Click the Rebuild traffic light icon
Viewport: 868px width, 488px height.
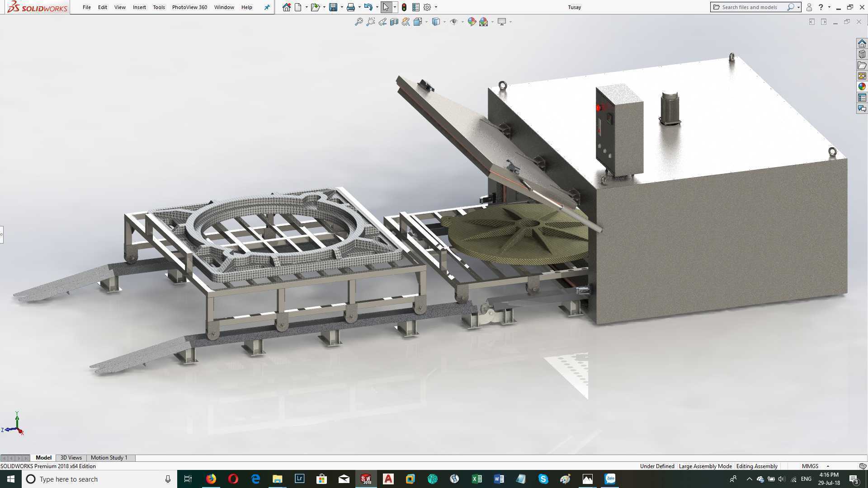(404, 7)
